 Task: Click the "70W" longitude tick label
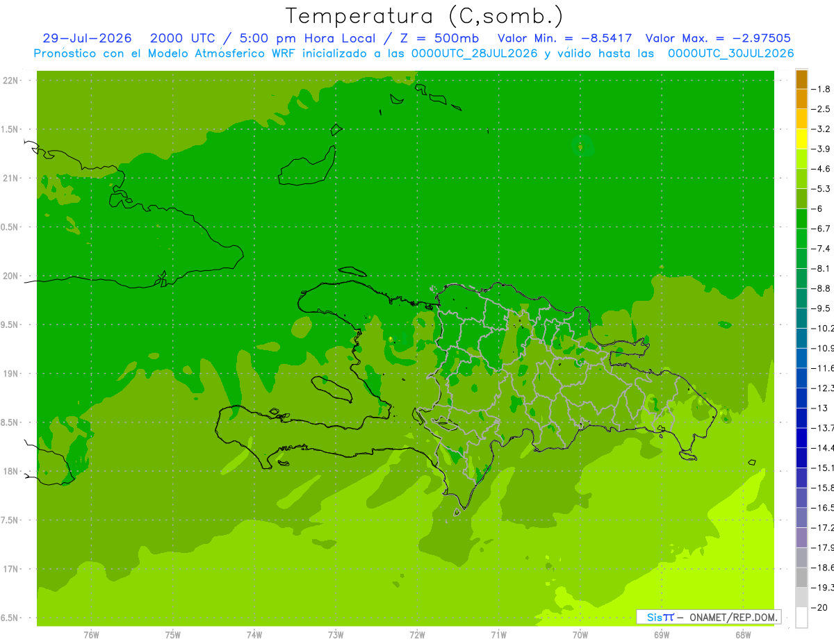(580, 634)
